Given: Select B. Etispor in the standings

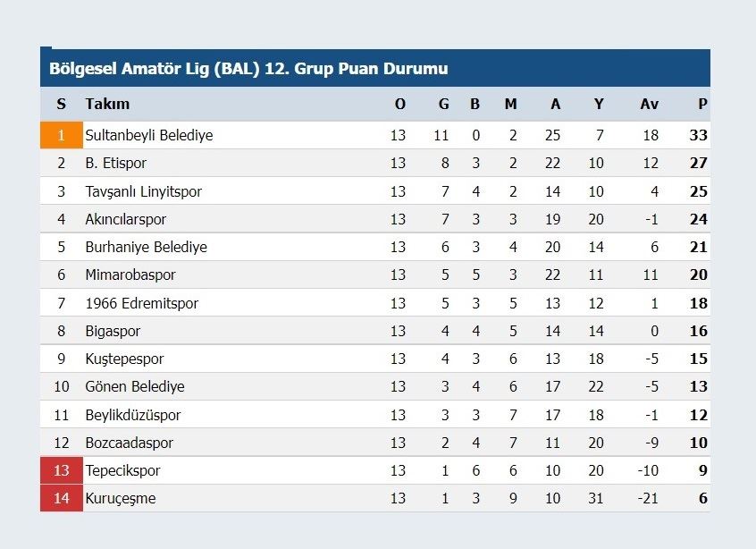Looking at the screenshot, I should click(115, 164).
